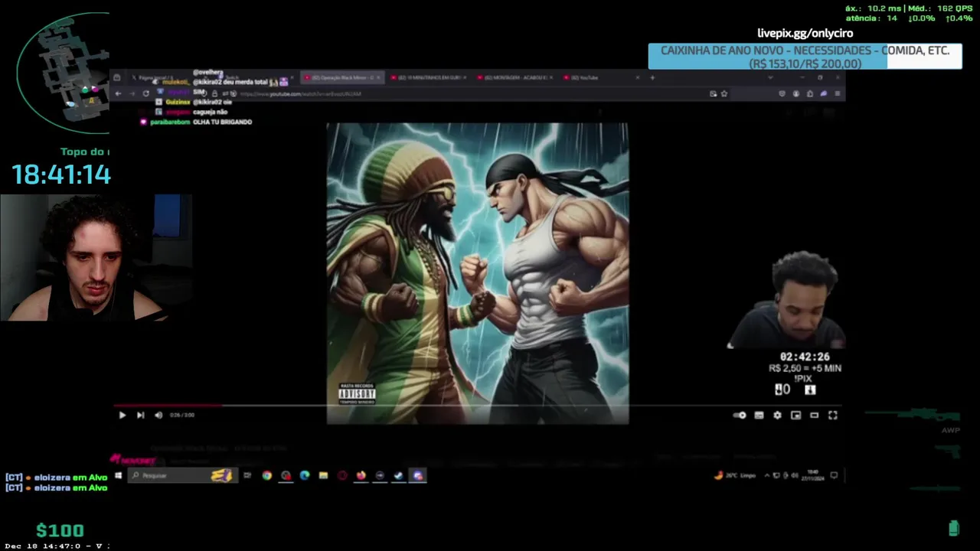The image size is (980, 551).
Task: Click the purple extension toolbar icon
Action: pyautogui.click(x=823, y=93)
